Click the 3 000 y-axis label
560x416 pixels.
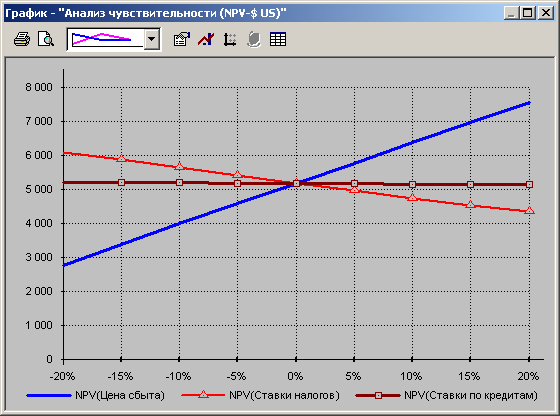(x=39, y=257)
